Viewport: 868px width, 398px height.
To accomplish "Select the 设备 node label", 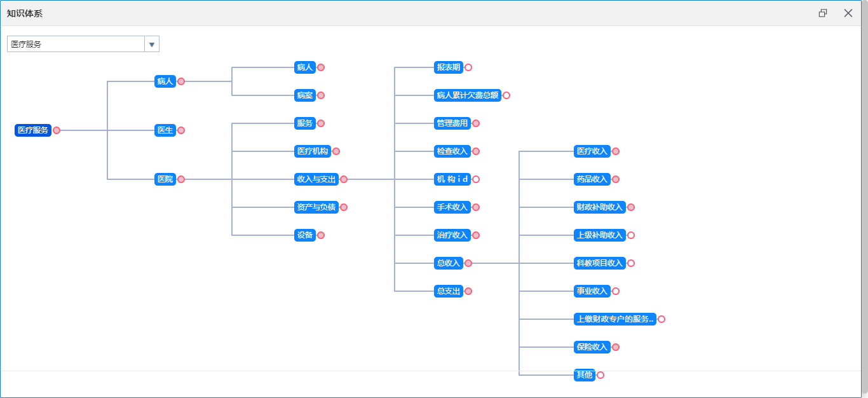I will point(304,235).
